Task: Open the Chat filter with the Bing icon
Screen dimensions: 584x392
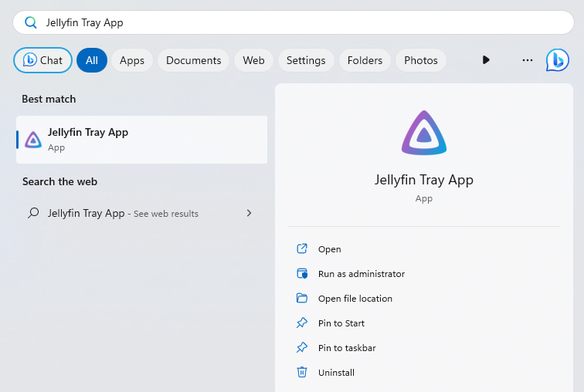Action: pos(42,60)
